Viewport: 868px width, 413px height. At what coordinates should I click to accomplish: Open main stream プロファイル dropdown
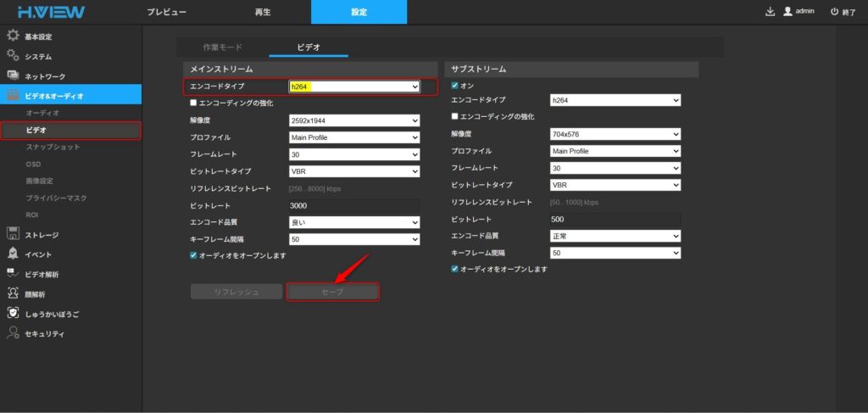click(354, 138)
